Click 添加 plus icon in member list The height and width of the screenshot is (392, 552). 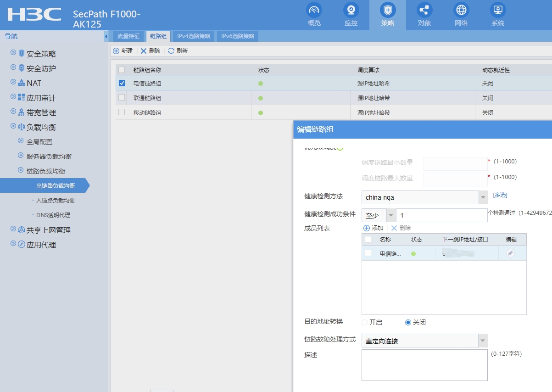367,228
